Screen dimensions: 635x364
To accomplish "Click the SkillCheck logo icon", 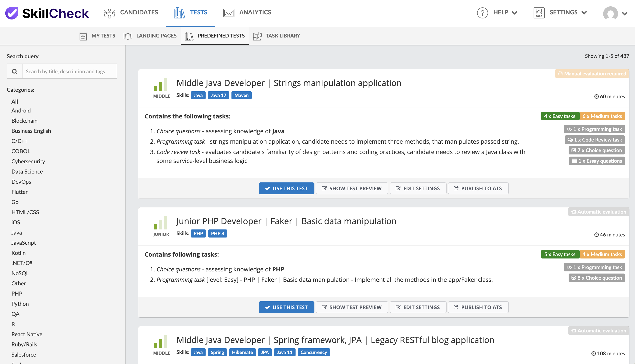I will (x=12, y=13).
